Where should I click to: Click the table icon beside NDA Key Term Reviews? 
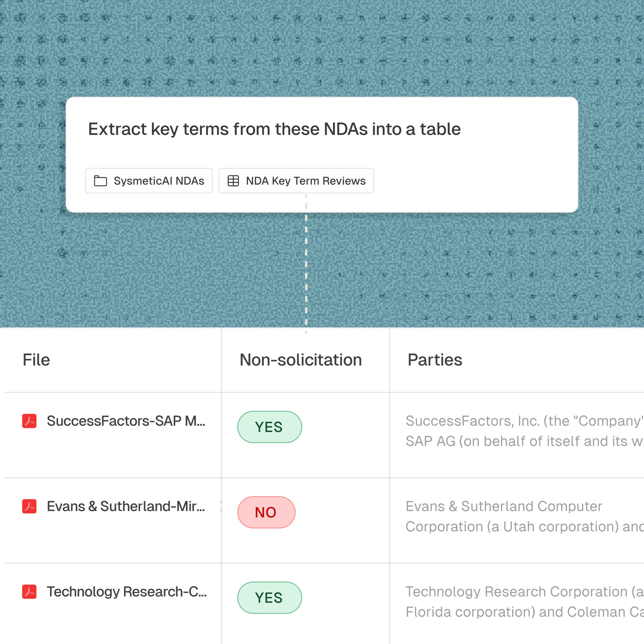pyautogui.click(x=233, y=181)
